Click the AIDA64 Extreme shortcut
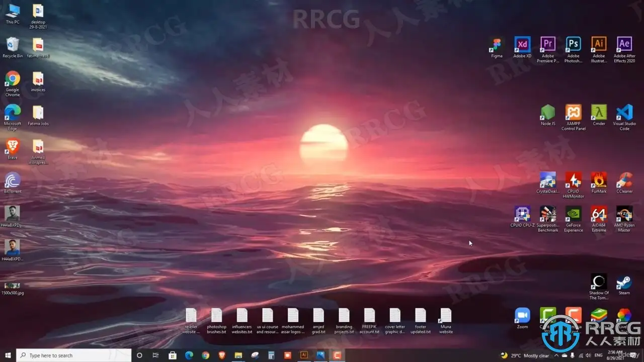The image size is (644, 362). click(x=599, y=219)
